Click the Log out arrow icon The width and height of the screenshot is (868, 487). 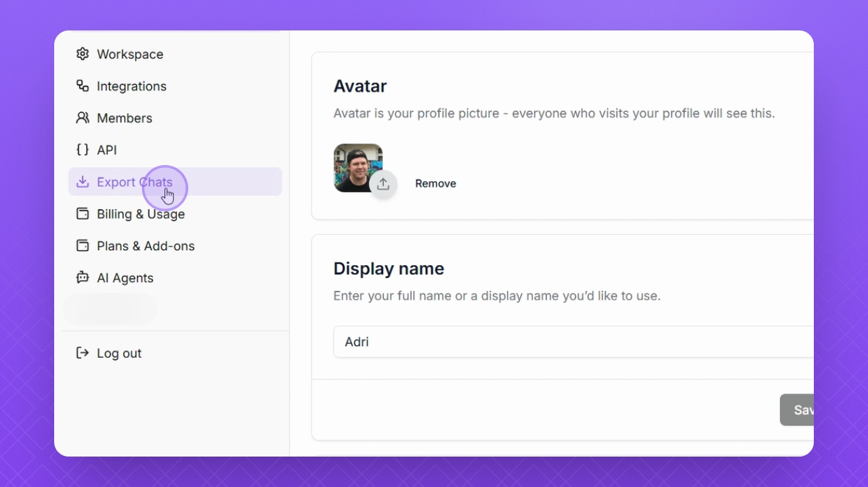83,353
